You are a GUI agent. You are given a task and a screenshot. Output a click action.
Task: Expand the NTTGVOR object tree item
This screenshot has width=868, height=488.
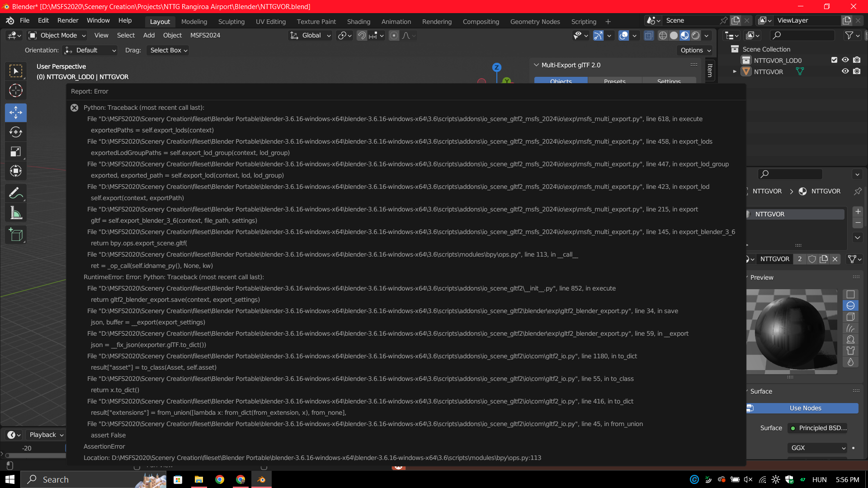(x=735, y=71)
